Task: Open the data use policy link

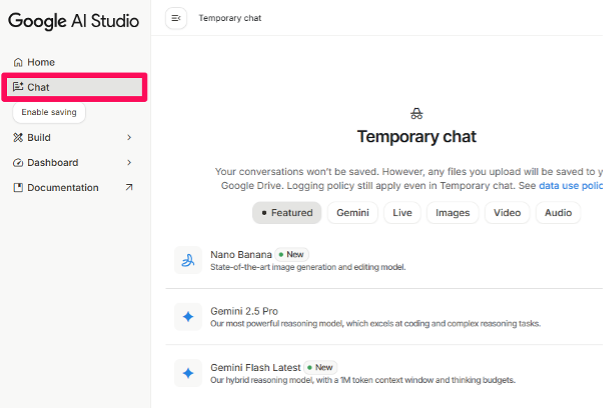Action: click(571, 186)
